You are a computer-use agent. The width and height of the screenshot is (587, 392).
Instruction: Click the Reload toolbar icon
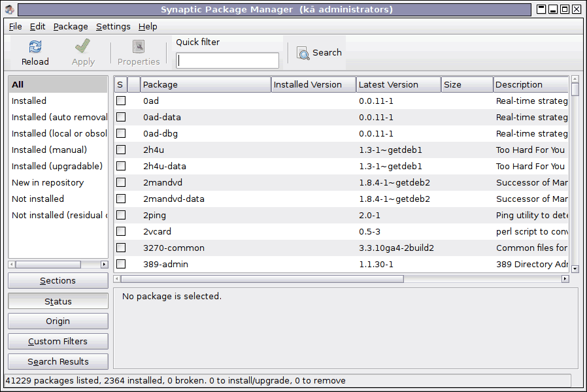pyautogui.click(x=35, y=47)
